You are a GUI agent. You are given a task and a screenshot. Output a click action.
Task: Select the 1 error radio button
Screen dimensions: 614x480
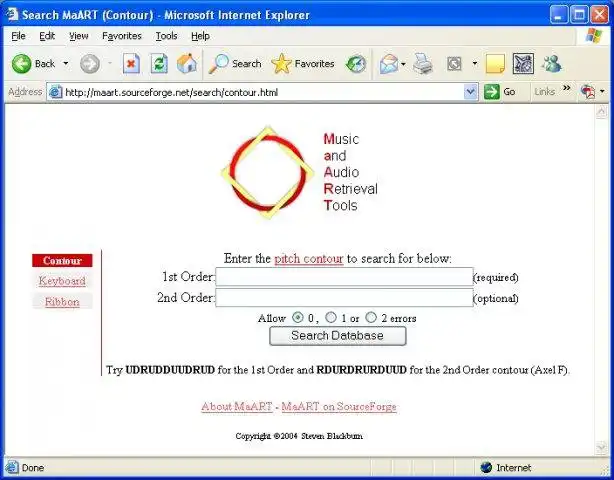(331, 318)
